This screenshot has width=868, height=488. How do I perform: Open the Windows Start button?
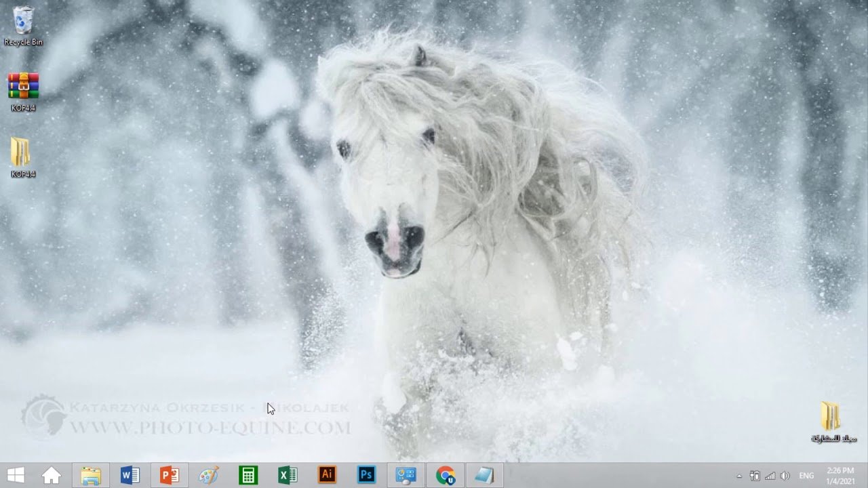(x=16, y=475)
